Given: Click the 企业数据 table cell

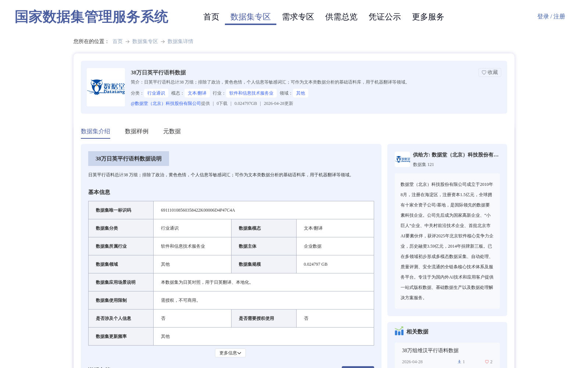Looking at the screenshot, I should pos(335,246).
